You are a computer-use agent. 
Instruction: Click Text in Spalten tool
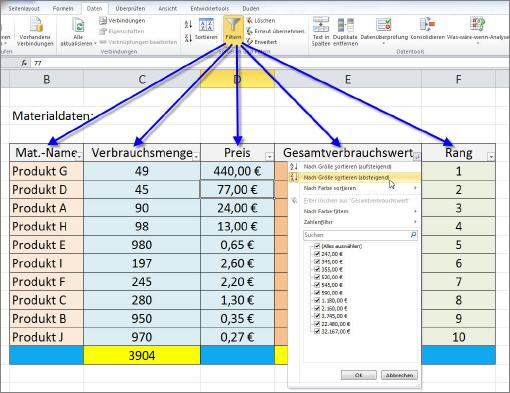click(321, 32)
